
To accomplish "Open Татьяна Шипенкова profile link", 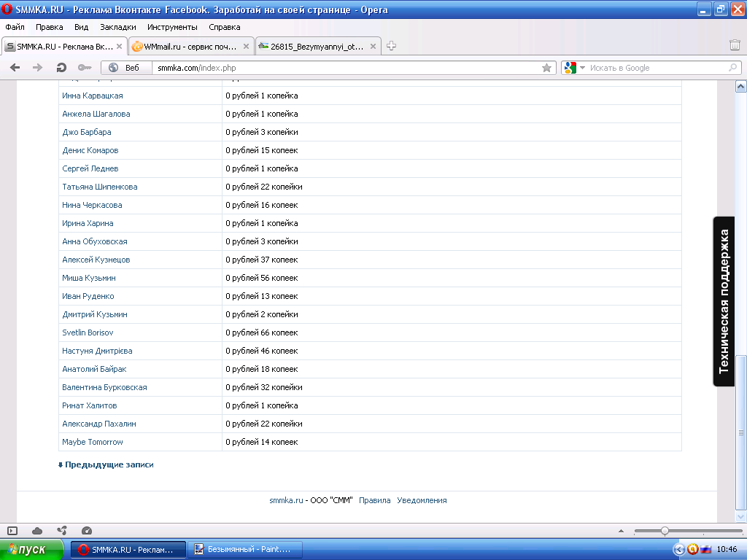I will pyautogui.click(x=99, y=187).
